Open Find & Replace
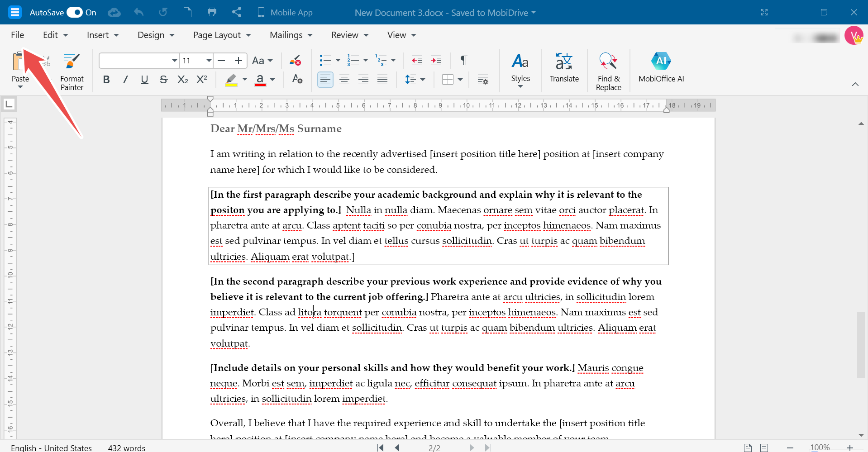This screenshot has height=452, width=868. [x=609, y=71]
